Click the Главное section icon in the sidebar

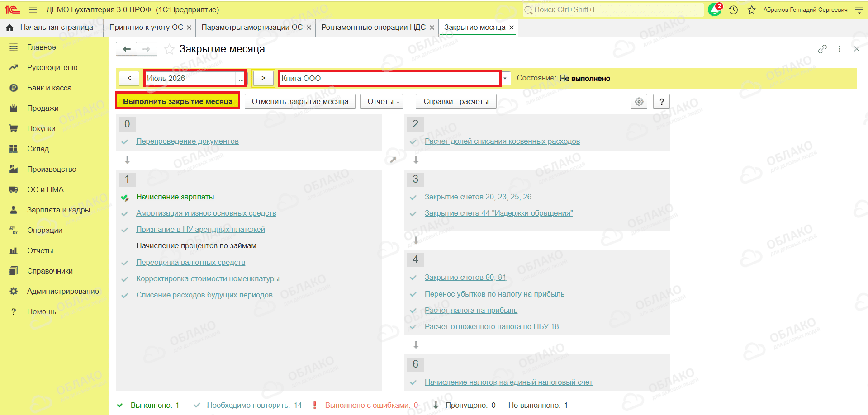tap(14, 47)
